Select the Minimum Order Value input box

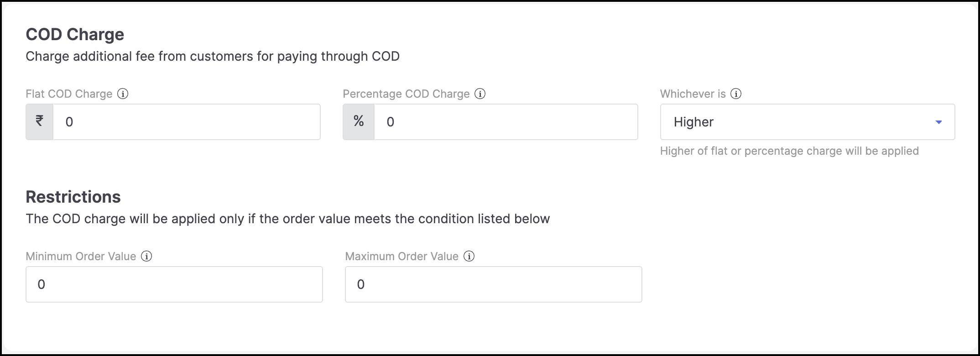coord(174,284)
